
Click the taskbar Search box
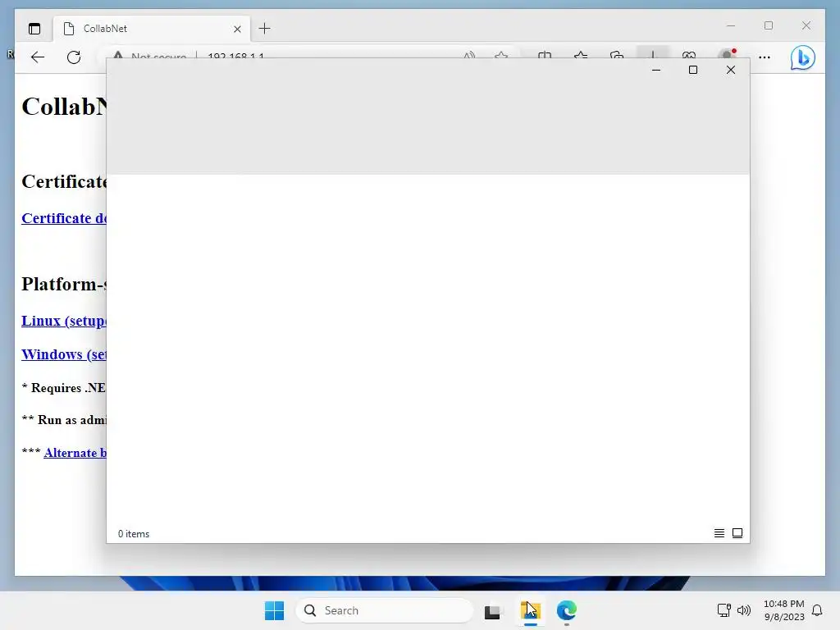pos(385,610)
